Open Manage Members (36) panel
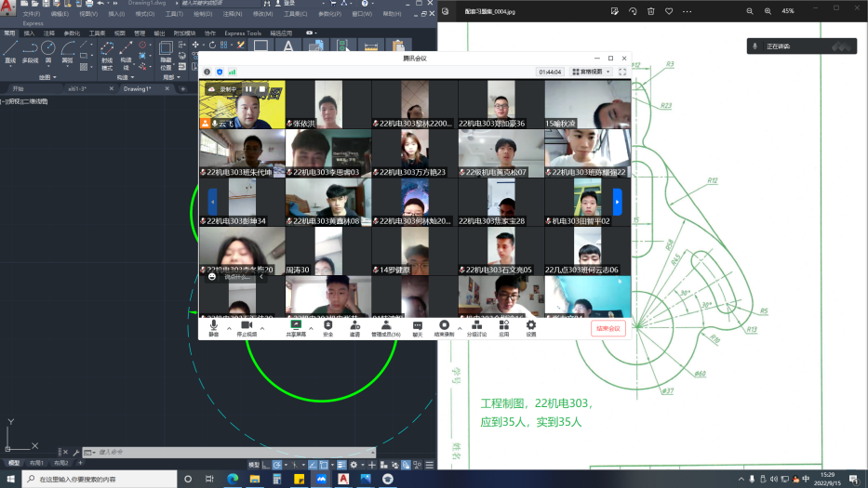This screenshot has height=488, width=868. pyautogui.click(x=386, y=328)
